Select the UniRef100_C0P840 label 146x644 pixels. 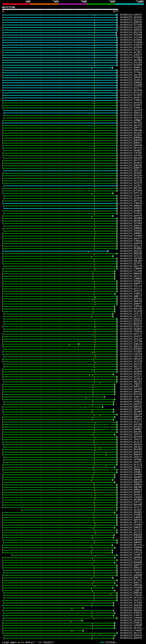pyautogui.click(x=131, y=307)
